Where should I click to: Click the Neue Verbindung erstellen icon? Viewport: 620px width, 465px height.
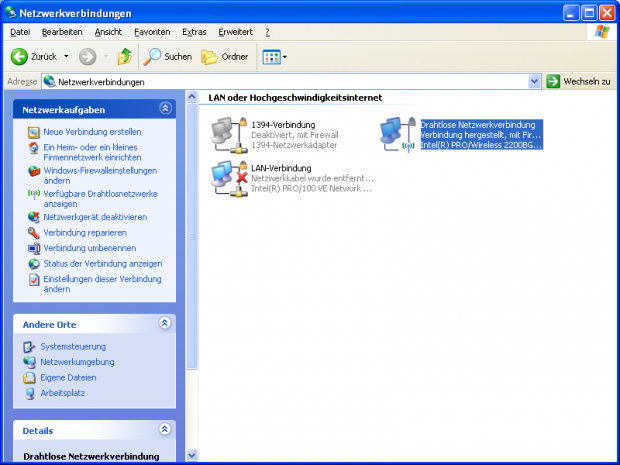34,132
